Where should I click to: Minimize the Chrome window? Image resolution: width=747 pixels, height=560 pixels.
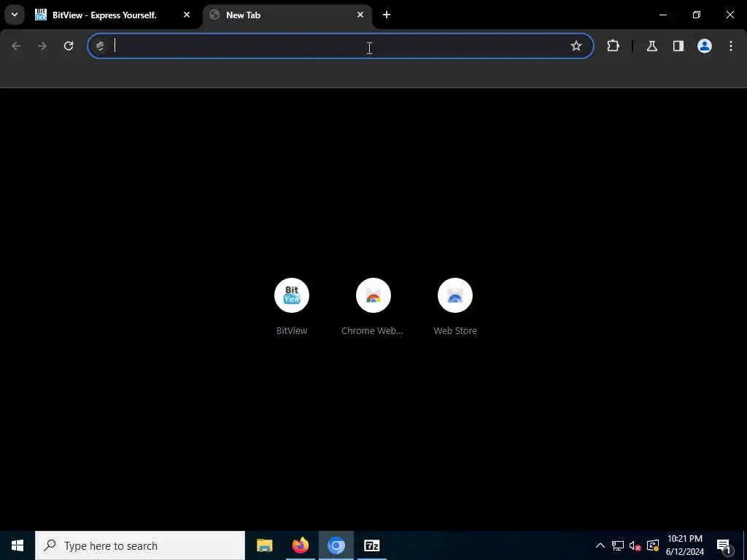(662, 15)
